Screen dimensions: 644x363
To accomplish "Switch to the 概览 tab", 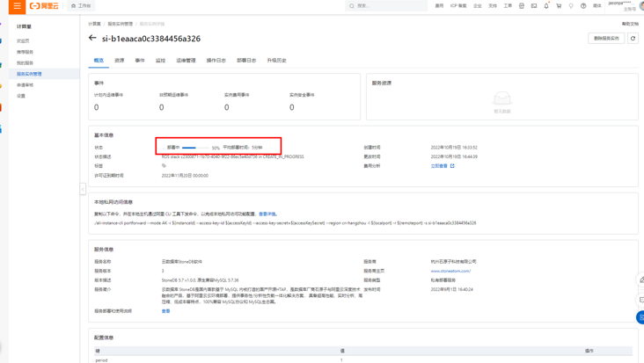I will tap(99, 61).
